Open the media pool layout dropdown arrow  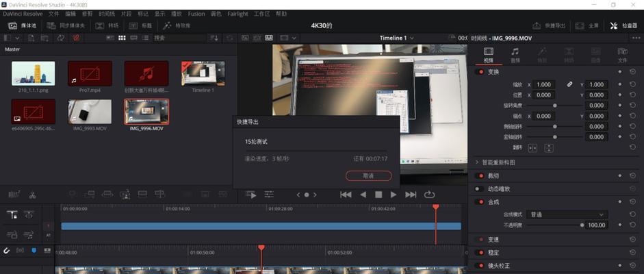[17, 38]
